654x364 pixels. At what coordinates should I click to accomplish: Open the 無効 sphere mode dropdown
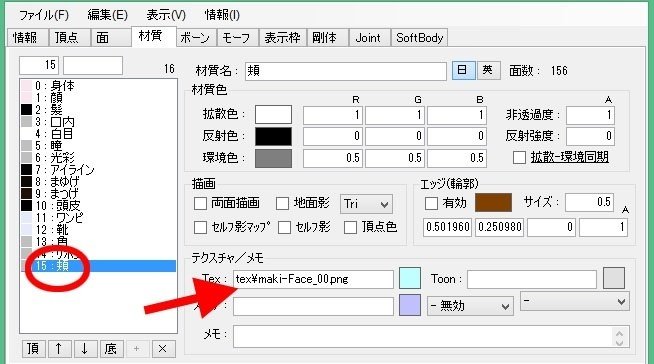[x=470, y=306]
